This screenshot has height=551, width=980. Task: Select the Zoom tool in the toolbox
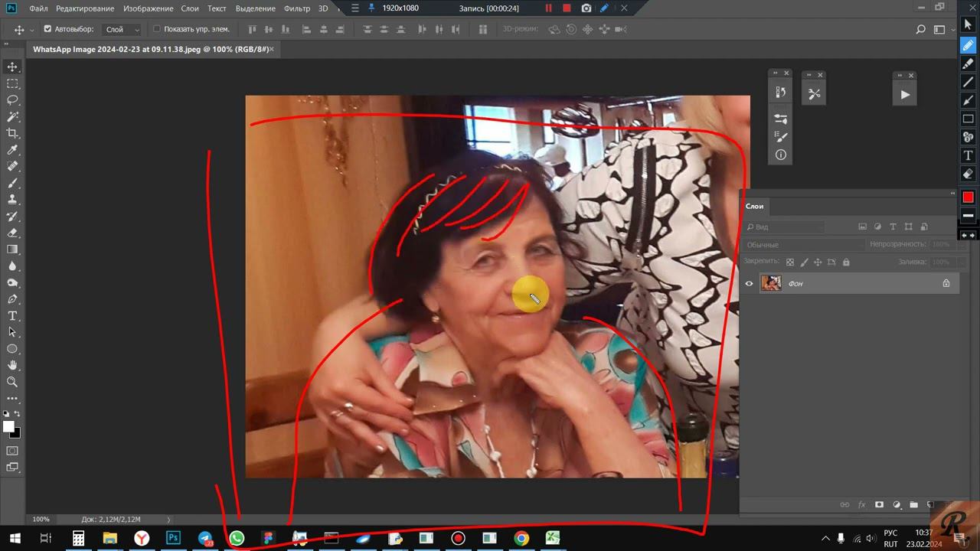12,382
